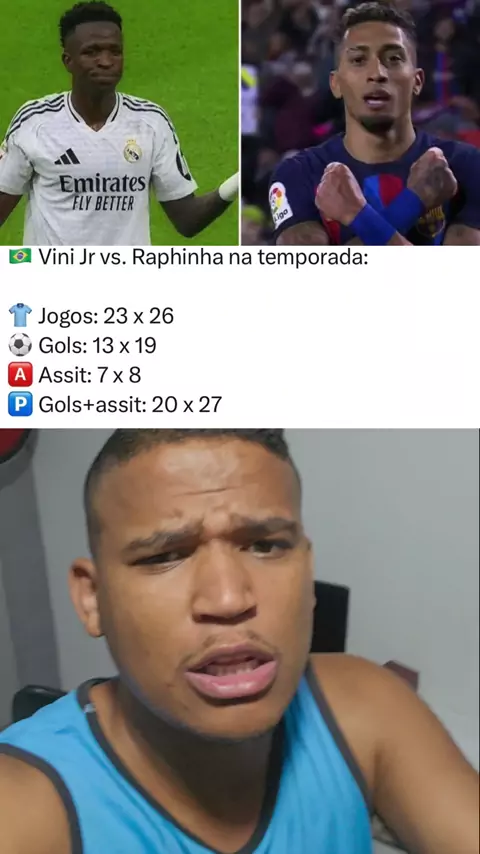This screenshot has width=480, height=854.
Task: Click the red A icon beside Assit
Action: 20,374
